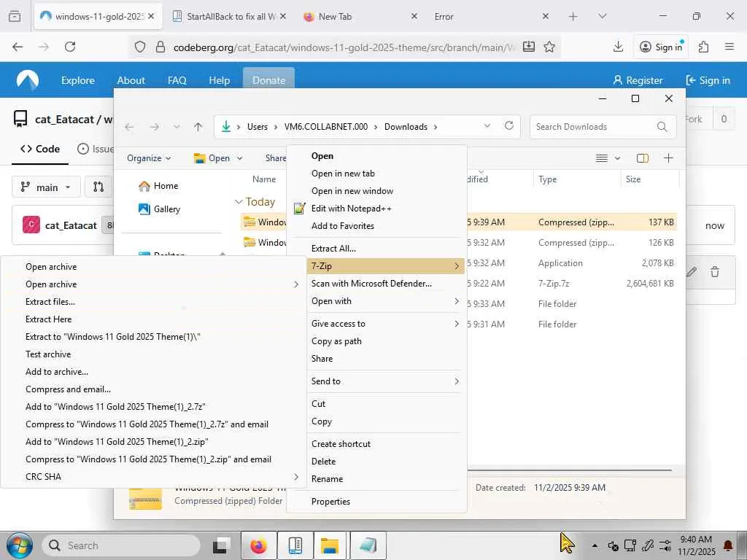747x560 pixels.
Task: Click the shield tracking protection icon
Action: [139, 47]
